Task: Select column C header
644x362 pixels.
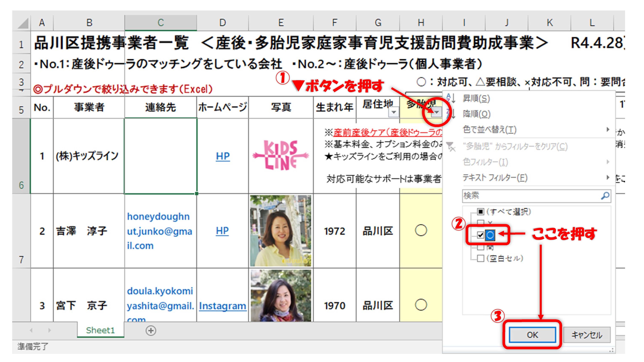Action: [x=161, y=23]
